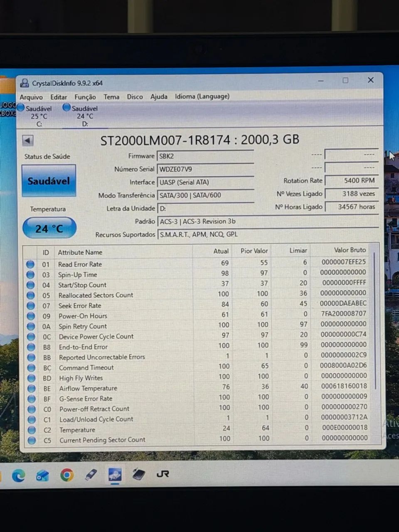This screenshot has width=399, height=532.
Task: Click the Attribute Name column header
Action: 80,252
